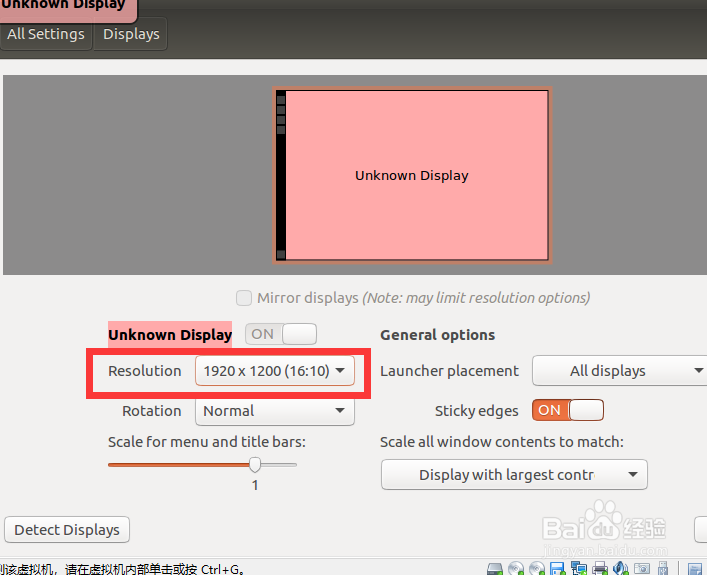Check the Mirror displays checkbox

point(244,298)
